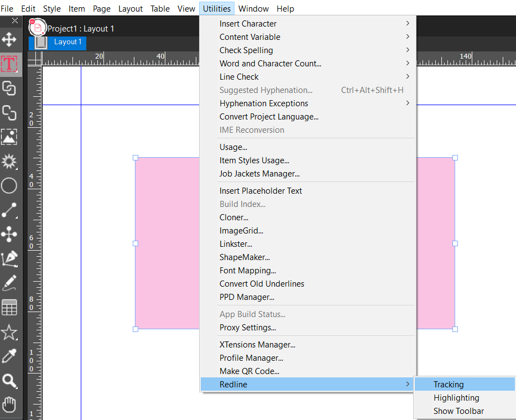Turn on Redline Highlighting
The image size is (516, 420).
coord(456,397)
